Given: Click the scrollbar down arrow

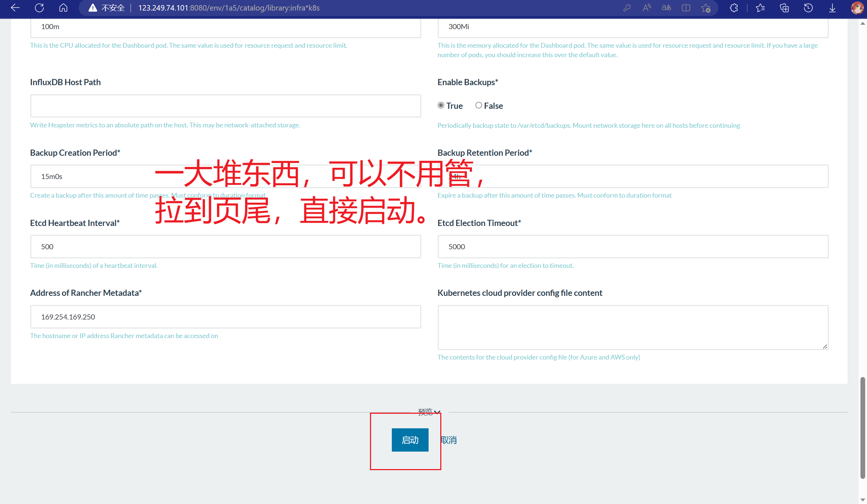Looking at the screenshot, I should [863, 500].
